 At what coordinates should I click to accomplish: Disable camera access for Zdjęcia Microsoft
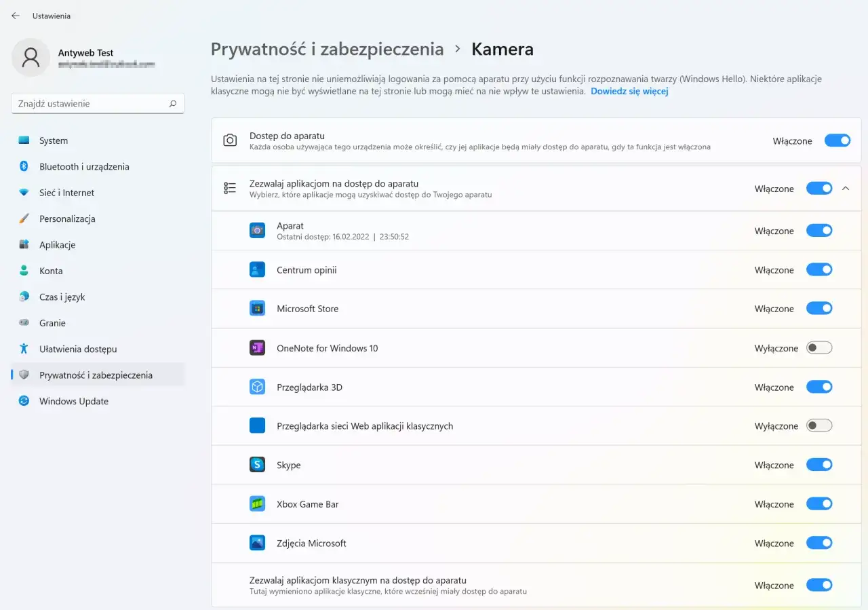click(819, 543)
